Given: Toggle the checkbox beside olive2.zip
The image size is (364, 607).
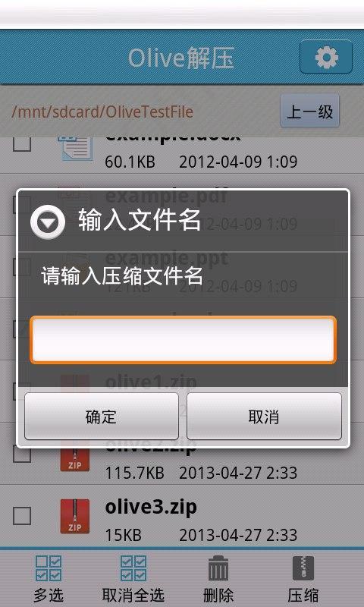Looking at the screenshot, I should (x=22, y=455).
